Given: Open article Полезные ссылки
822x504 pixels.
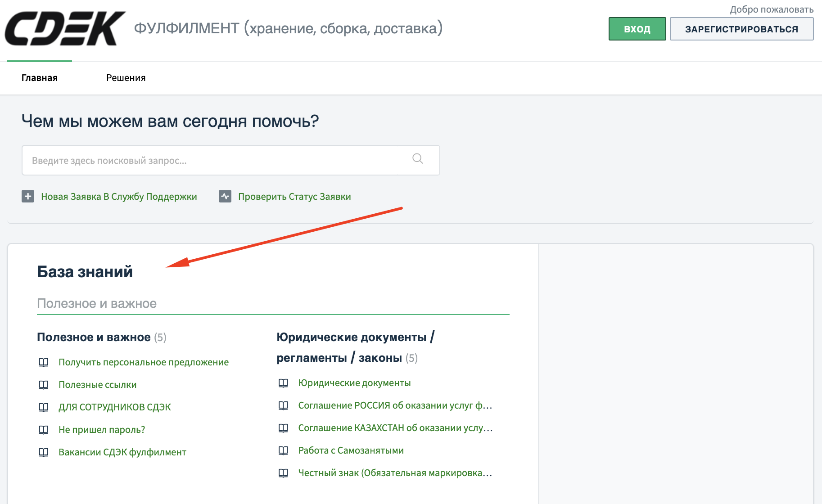Looking at the screenshot, I should point(98,385).
